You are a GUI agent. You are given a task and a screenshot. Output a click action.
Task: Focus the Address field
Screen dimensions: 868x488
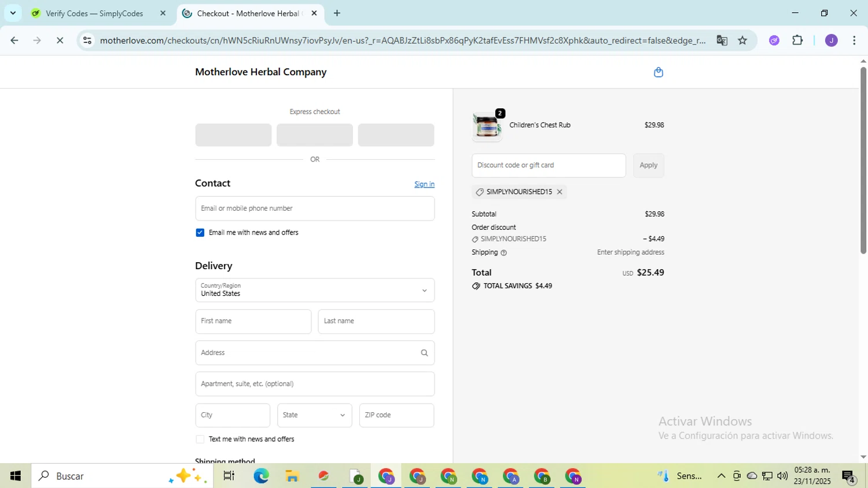pos(315,353)
